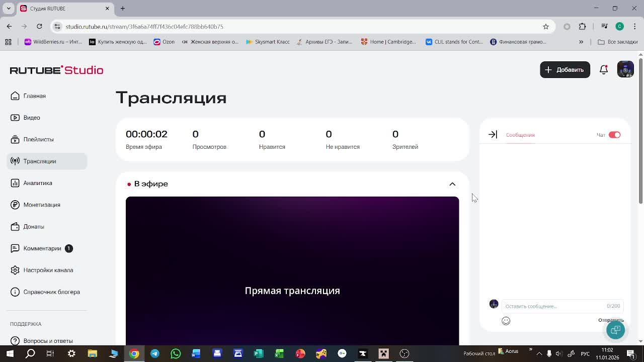Click the Зрителей count label

405,147
